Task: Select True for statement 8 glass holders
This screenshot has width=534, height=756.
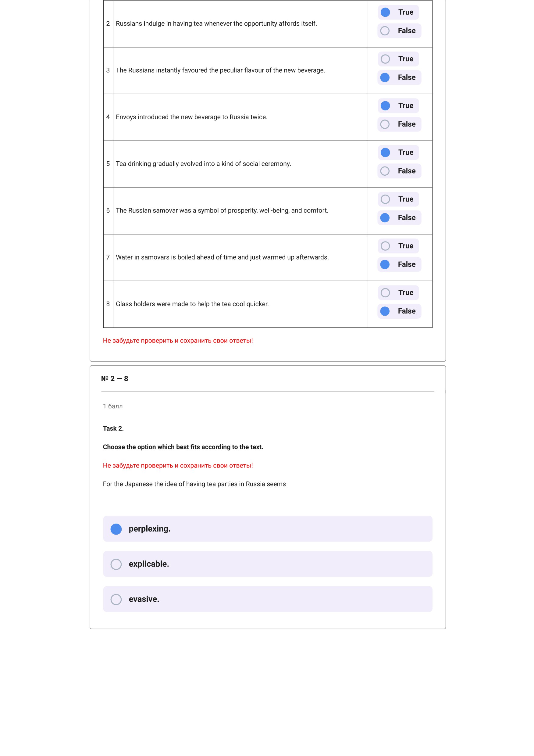Action: 398,293
